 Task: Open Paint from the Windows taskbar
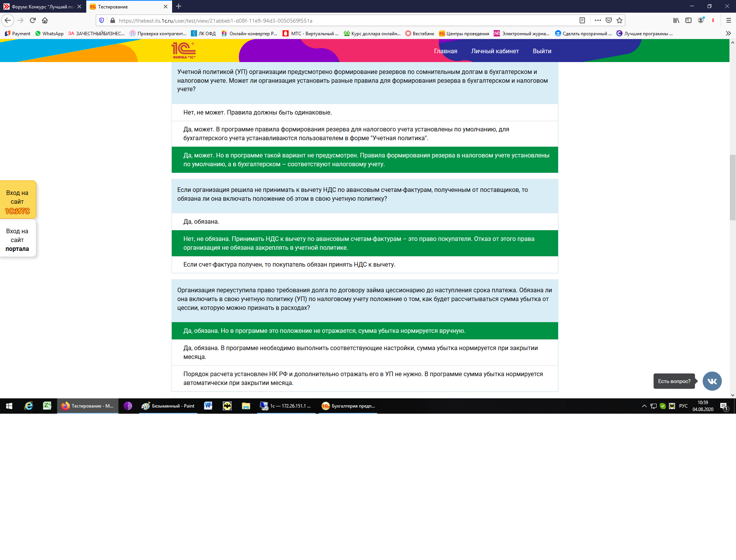(168, 406)
